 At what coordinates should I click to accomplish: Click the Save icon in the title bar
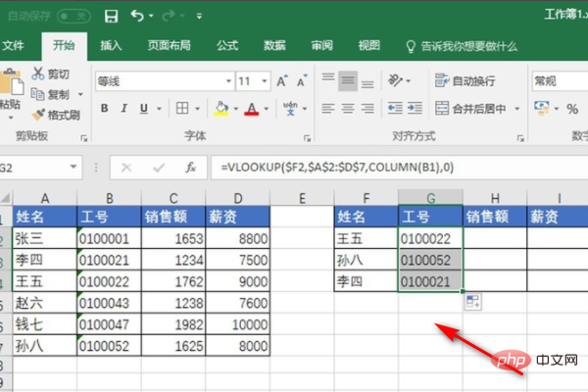coord(111,16)
